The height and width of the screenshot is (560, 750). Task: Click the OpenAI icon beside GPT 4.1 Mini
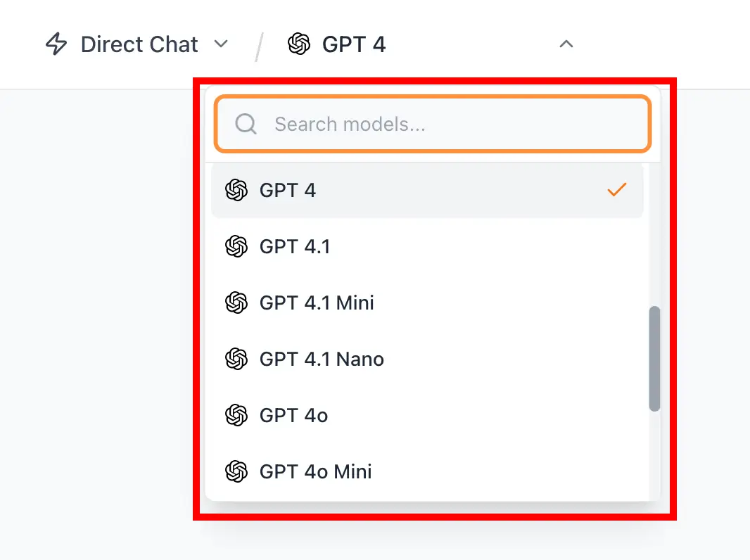[x=236, y=303]
